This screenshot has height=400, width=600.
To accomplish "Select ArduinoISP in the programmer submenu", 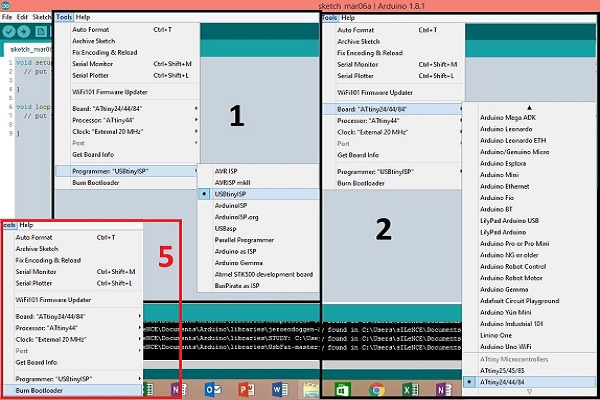I will (231, 206).
